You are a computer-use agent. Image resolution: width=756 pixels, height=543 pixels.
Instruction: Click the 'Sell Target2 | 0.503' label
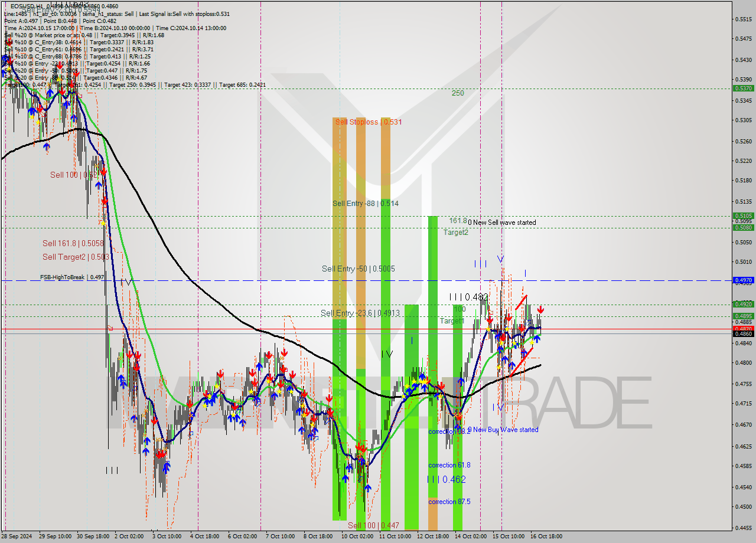76,257
